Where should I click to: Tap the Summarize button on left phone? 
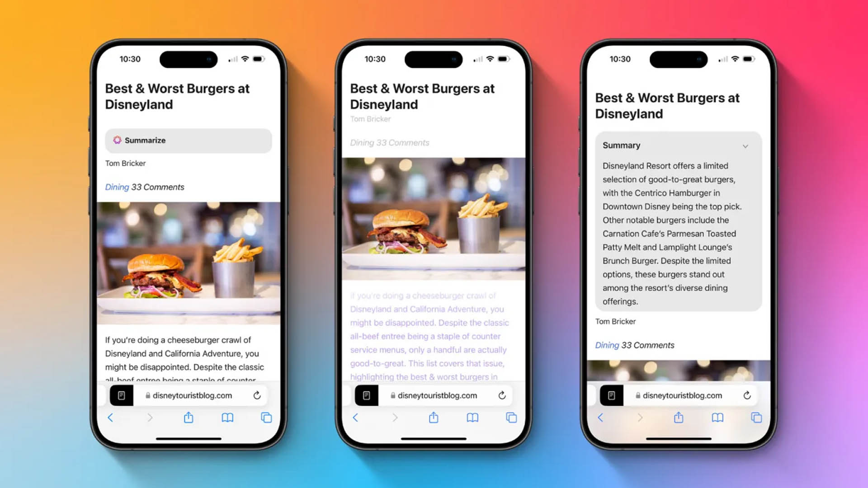coord(188,140)
